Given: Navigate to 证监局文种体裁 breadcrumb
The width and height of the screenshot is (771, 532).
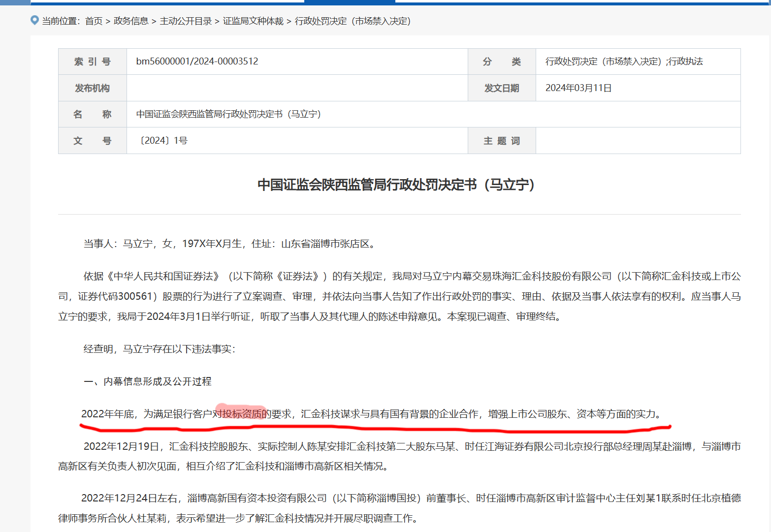Looking at the screenshot, I should click(253, 21).
